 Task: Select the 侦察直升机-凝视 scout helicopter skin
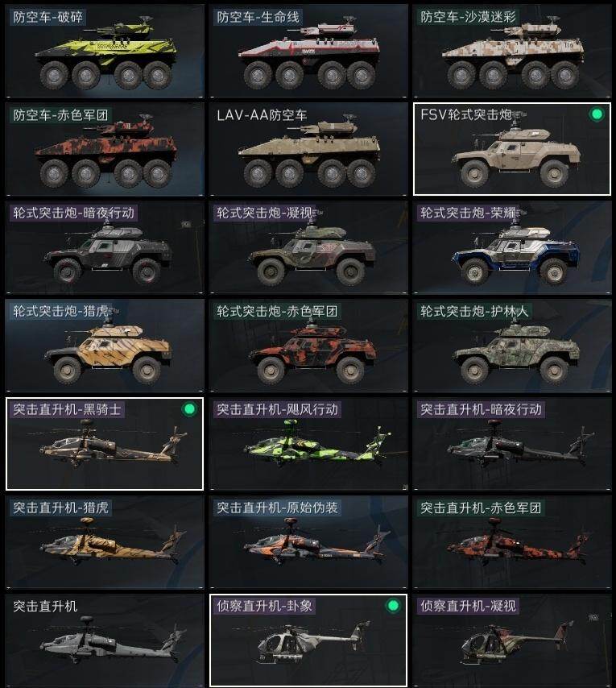click(x=512, y=640)
